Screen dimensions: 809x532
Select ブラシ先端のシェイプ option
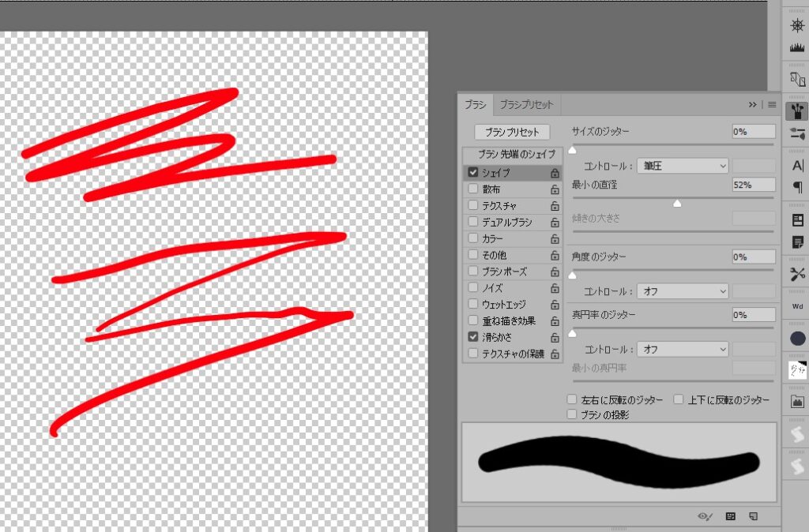tap(516, 154)
